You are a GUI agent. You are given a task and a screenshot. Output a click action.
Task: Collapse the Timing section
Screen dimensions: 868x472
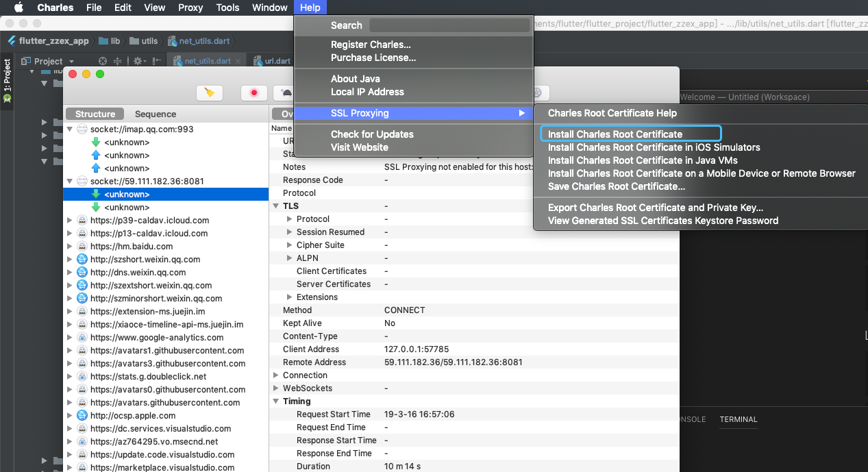[276, 401]
